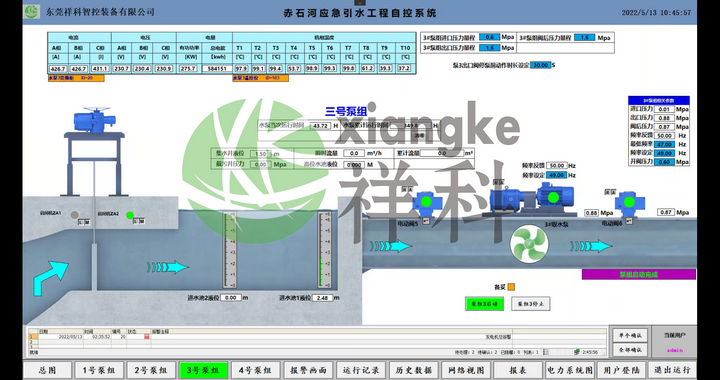Click T10 temperature value 37.2
Screen dimensions: 720x380
pos(404,68)
